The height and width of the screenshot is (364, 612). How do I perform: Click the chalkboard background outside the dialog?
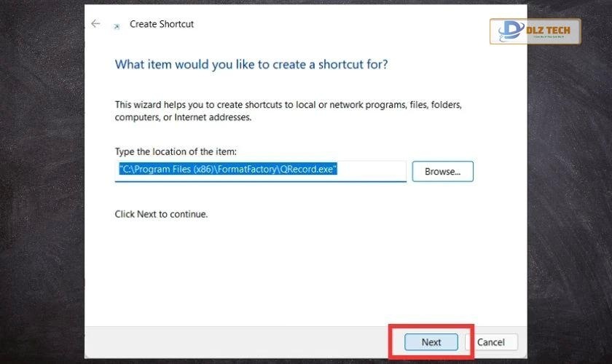coord(44,182)
